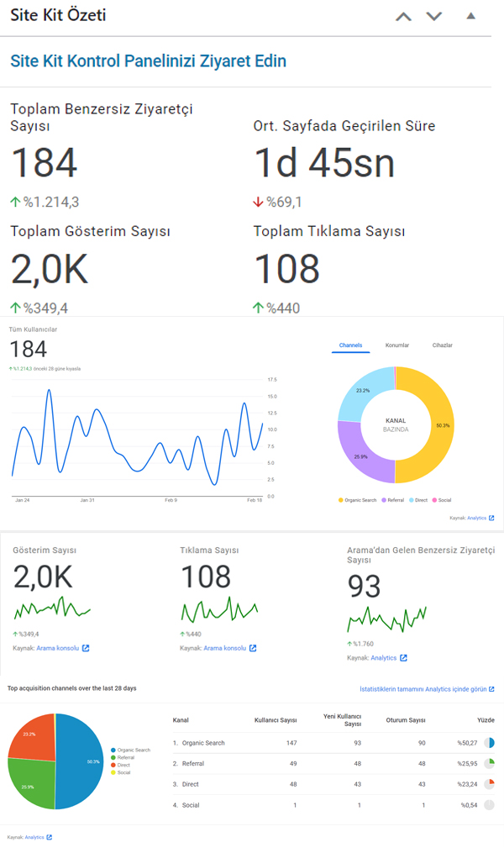Click Social in the pie chart legend
This screenshot has height=853, width=504.
pos(124,772)
